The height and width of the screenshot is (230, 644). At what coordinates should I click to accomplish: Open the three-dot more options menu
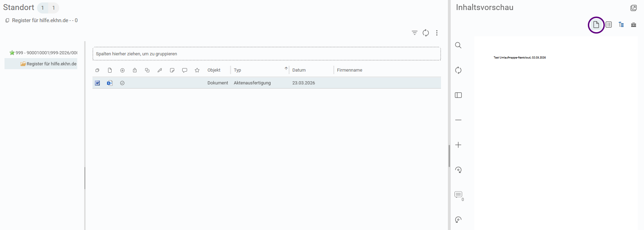pos(437,33)
